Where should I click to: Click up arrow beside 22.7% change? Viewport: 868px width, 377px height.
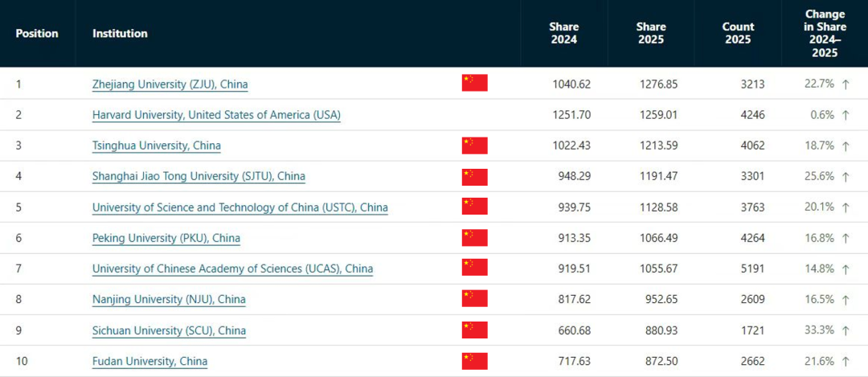click(845, 84)
